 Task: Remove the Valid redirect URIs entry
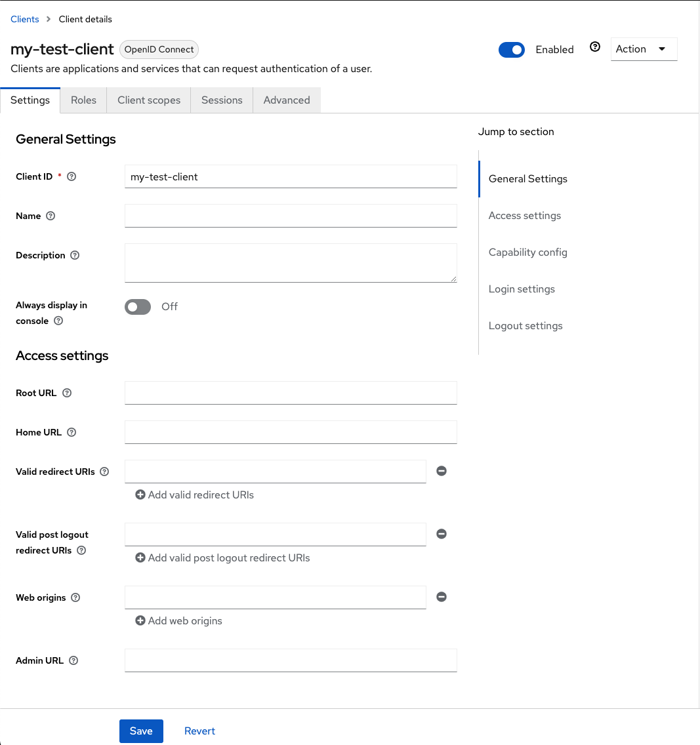click(442, 471)
